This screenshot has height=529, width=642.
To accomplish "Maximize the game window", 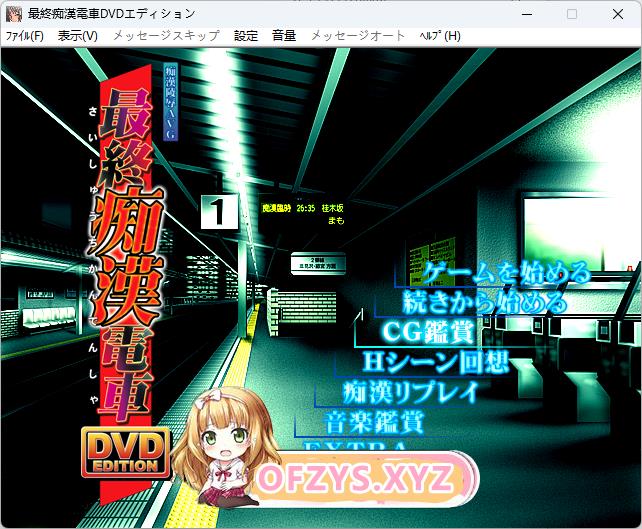I will click(x=571, y=14).
